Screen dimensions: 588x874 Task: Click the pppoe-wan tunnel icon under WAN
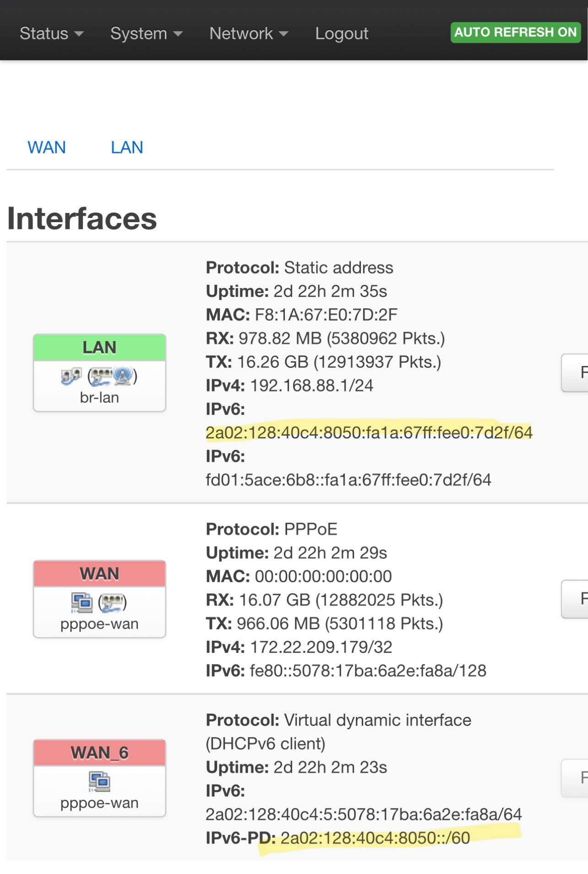(82, 602)
